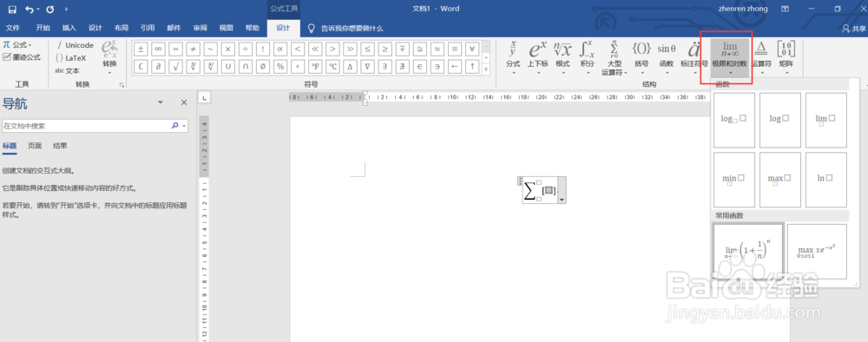
Task: Insert the degrees Fahrenheit °F symbol
Action: [316, 67]
